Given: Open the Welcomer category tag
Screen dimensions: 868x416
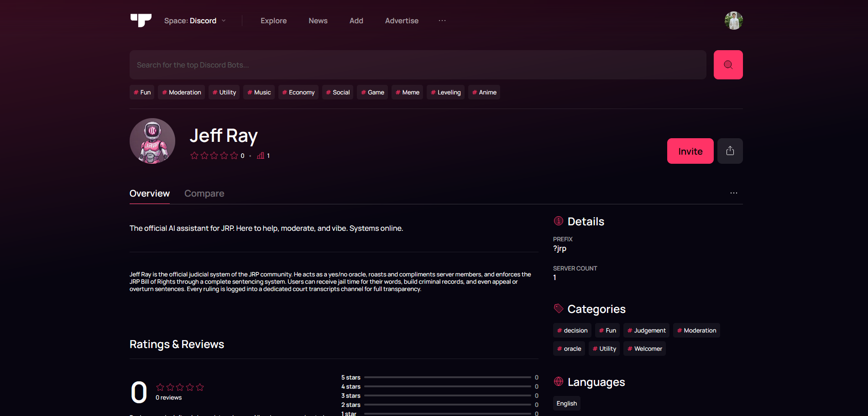Looking at the screenshot, I should pos(644,348).
